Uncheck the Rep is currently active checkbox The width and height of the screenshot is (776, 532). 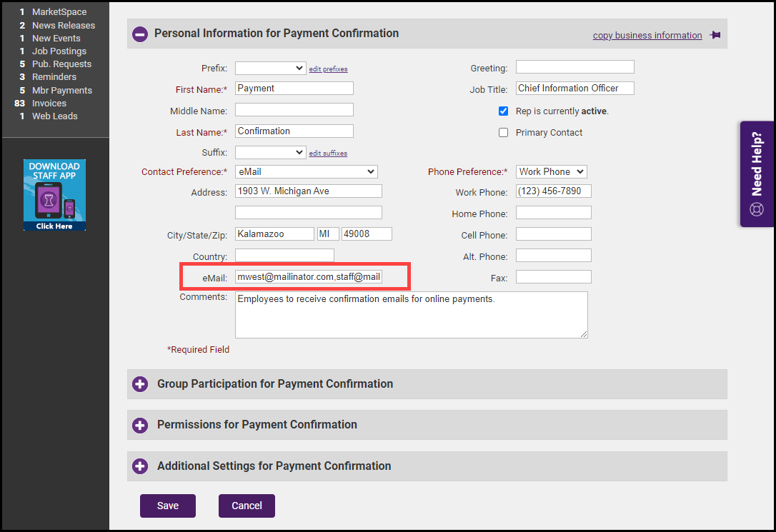pos(503,111)
